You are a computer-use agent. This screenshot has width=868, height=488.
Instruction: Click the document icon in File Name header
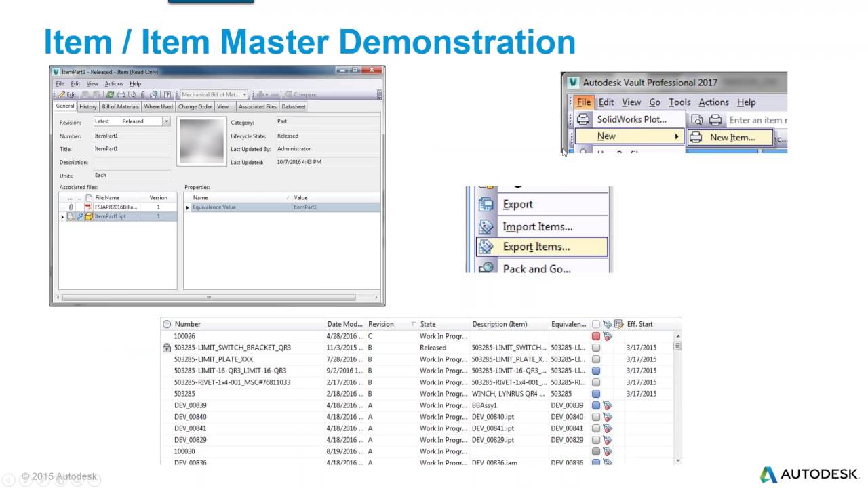(89, 197)
